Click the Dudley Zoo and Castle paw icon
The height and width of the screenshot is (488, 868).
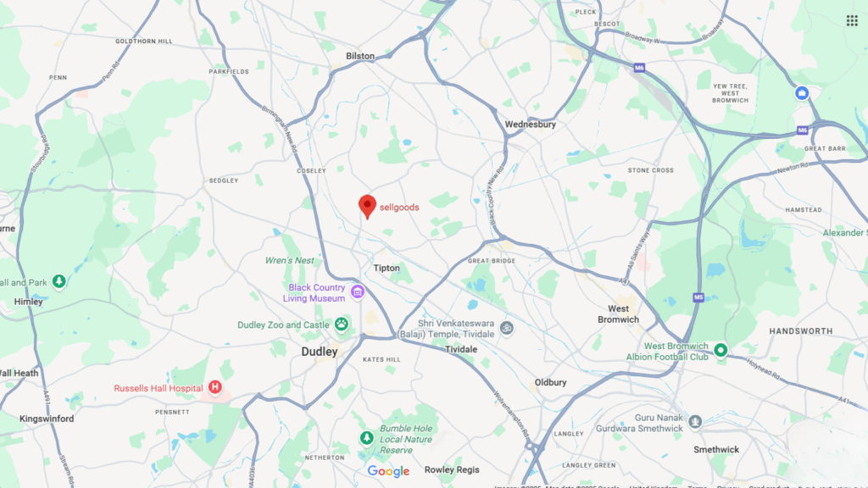(342, 324)
